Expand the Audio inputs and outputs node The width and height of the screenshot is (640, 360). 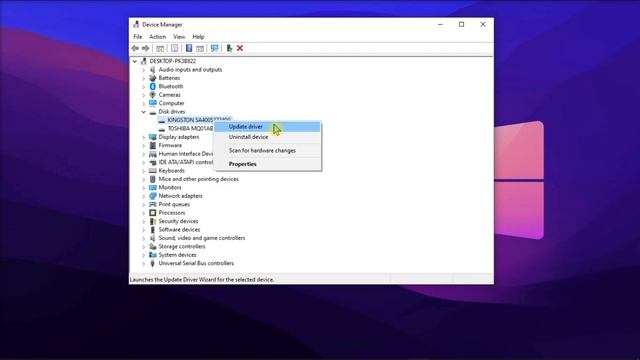click(x=143, y=70)
